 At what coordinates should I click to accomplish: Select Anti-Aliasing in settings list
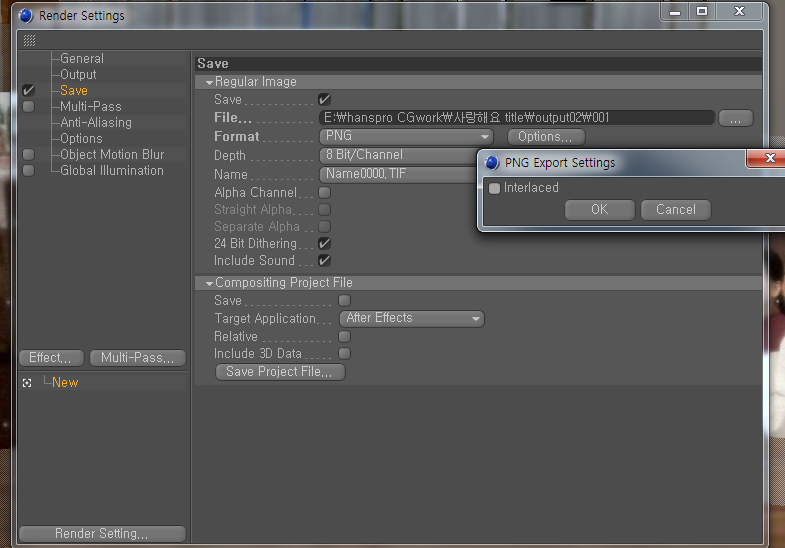[x=96, y=123]
